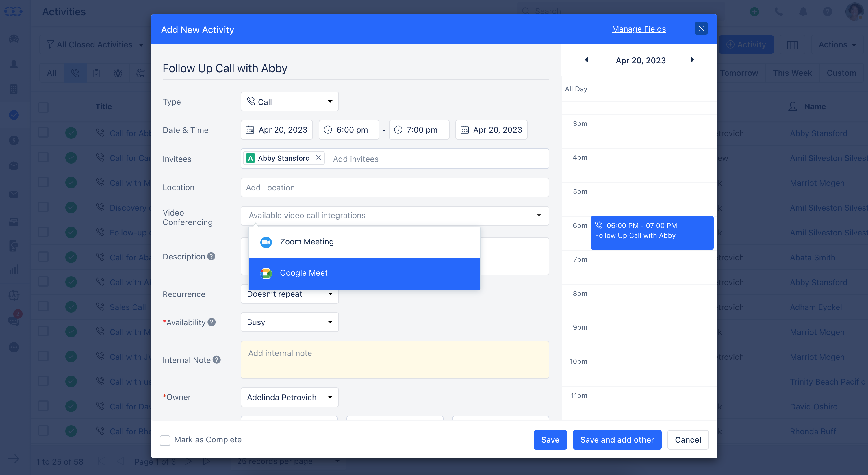This screenshot has height=475, width=868.
Task: Open the All Closed Activities filter dropdown
Action: 95,45
